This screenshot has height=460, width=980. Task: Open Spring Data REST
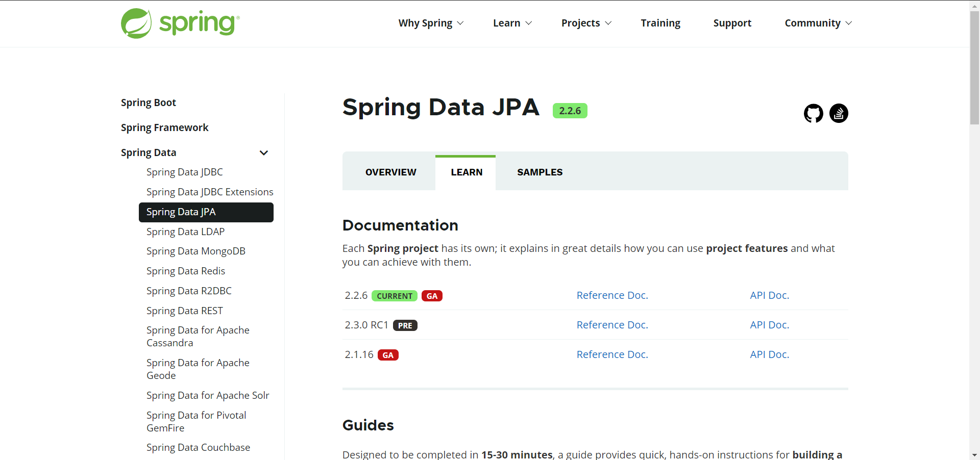point(185,311)
